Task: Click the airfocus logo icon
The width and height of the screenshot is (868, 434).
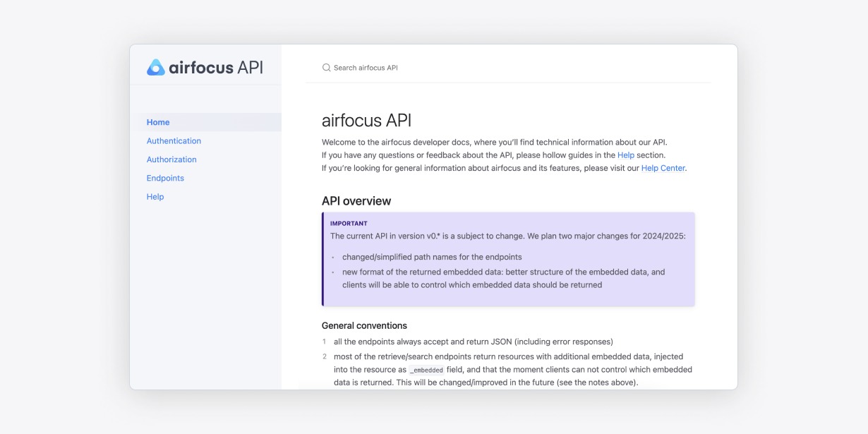Action: (x=155, y=67)
